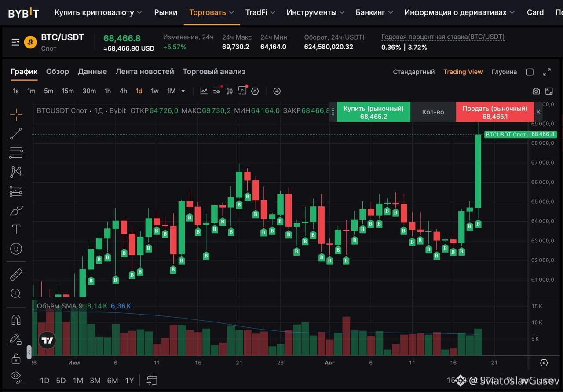Image resolution: width=563 pixels, height=392 pixels.
Task: Toggle magnet mode for drawings
Action: [x=16, y=320]
